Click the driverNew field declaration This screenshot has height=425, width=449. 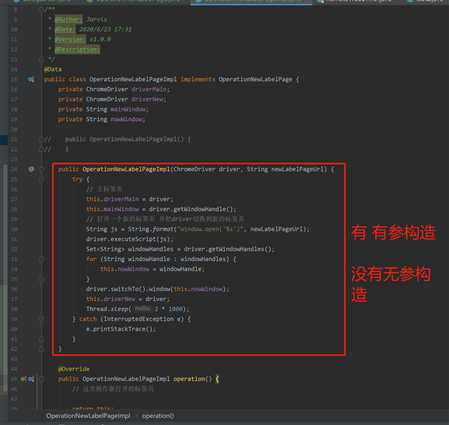(112, 99)
